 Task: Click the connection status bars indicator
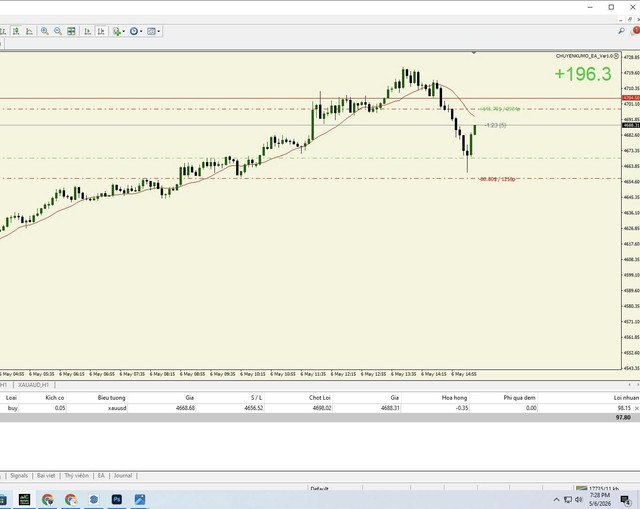tap(581, 488)
